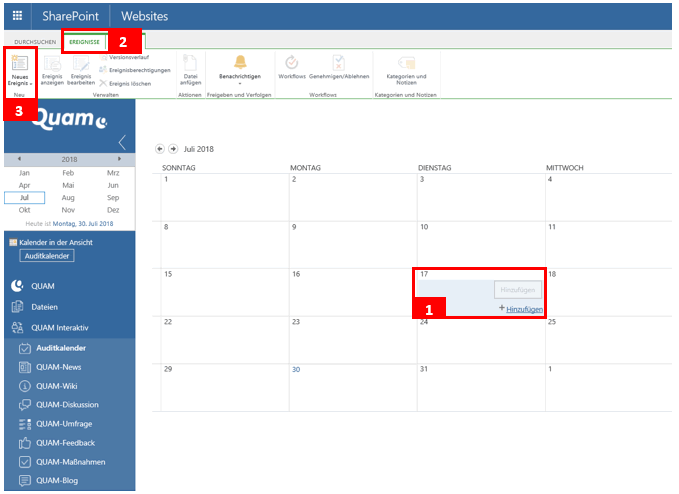Click the Benachrichtigen bell icon
679x494 pixels.
[240, 62]
